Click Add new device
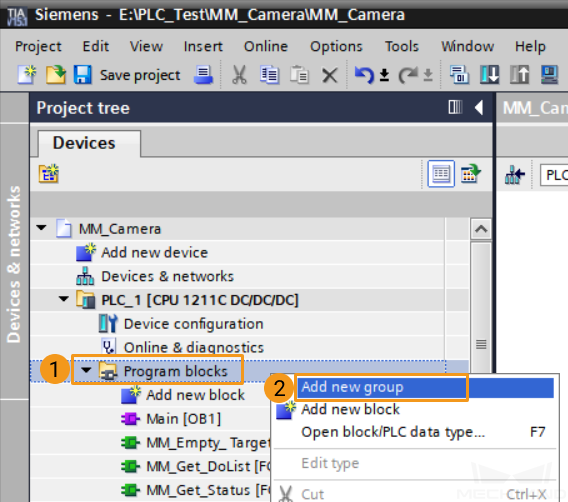 point(154,252)
